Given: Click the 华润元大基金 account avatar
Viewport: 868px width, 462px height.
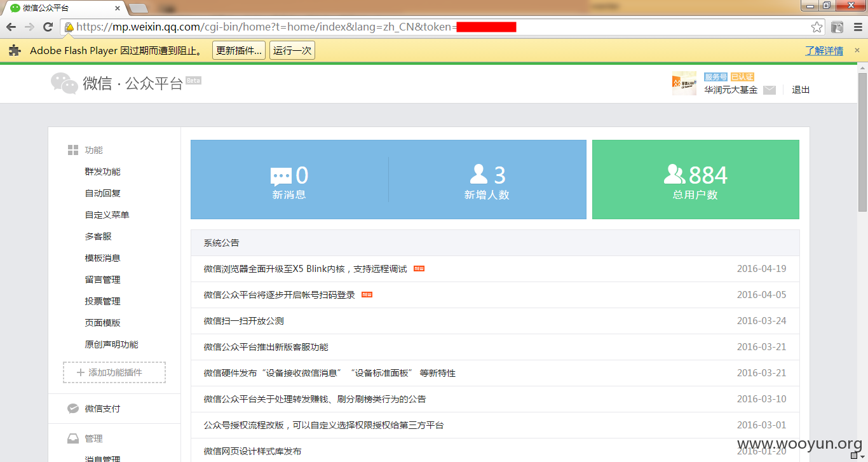Looking at the screenshot, I should pos(684,83).
